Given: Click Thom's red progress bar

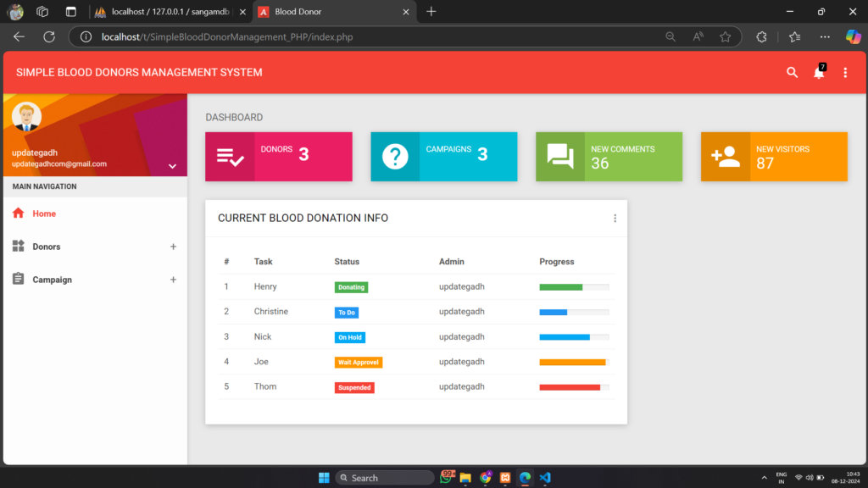Looking at the screenshot, I should coord(570,387).
